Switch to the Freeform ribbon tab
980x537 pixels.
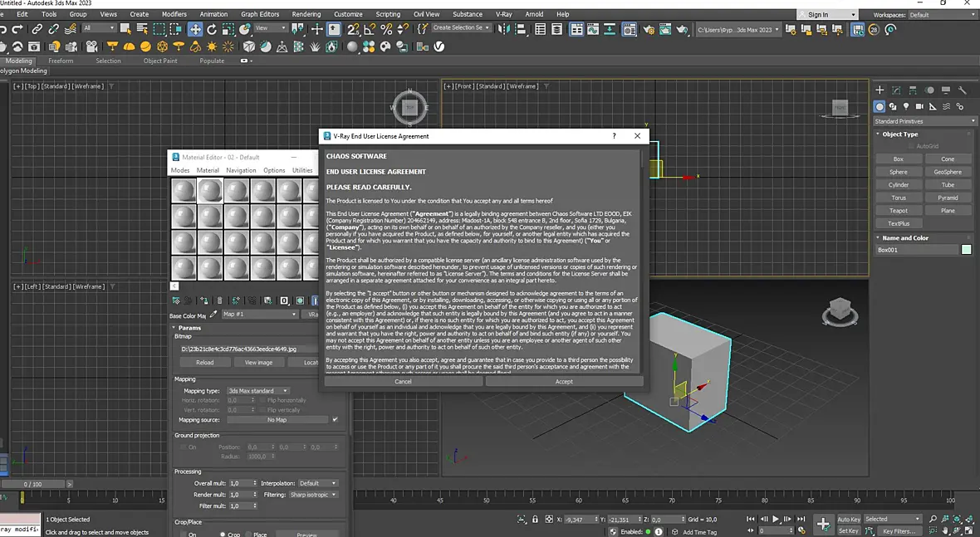(x=61, y=61)
